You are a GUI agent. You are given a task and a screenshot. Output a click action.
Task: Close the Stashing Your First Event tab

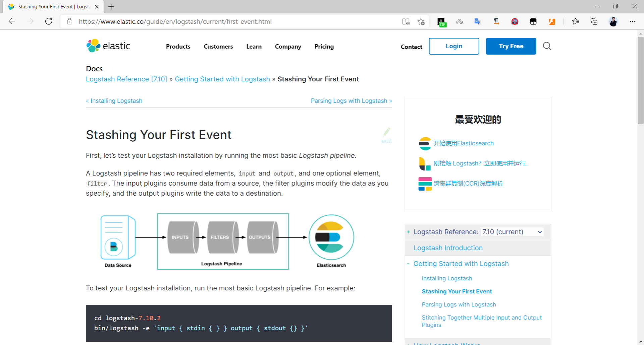click(x=97, y=7)
